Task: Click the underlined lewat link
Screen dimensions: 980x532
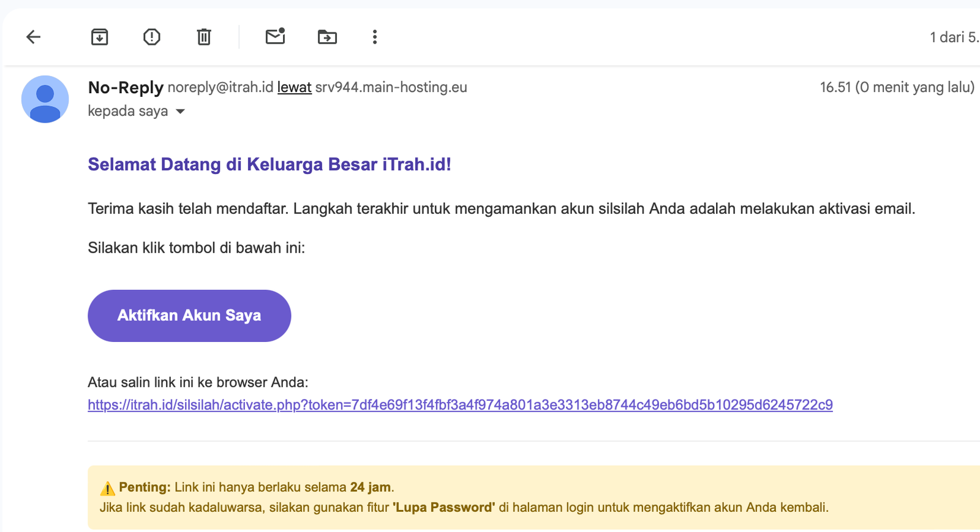Action: coord(295,88)
